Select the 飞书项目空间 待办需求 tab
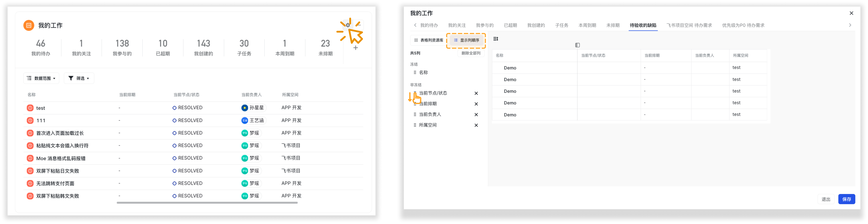Screen dimensions: 868x224 point(689,25)
